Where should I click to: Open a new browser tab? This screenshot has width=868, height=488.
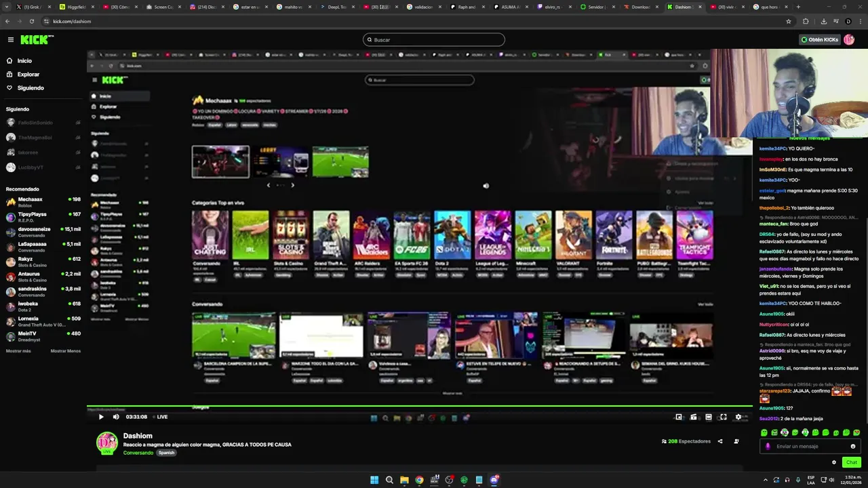coord(797,7)
